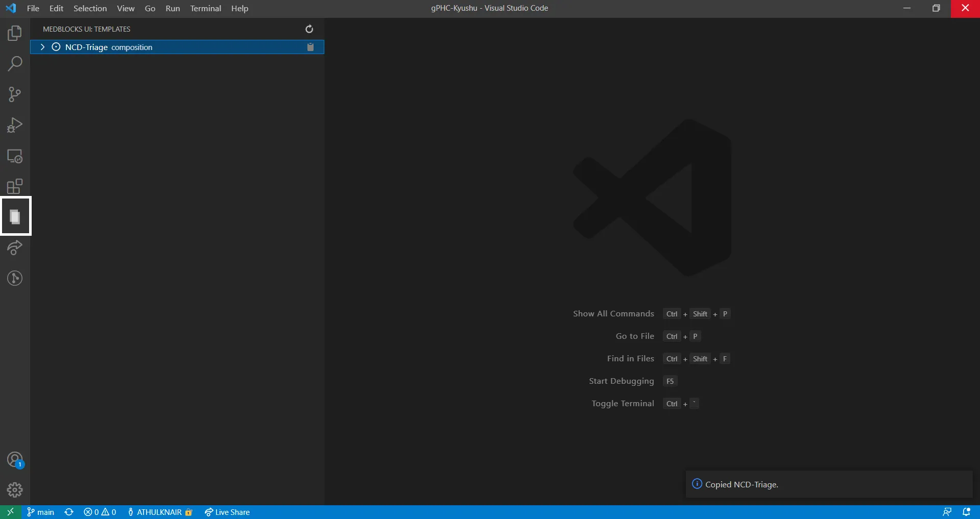Open the Explorer view
Image resolution: width=980 pixels, height=519 pixels.
(x=15, y=33)
